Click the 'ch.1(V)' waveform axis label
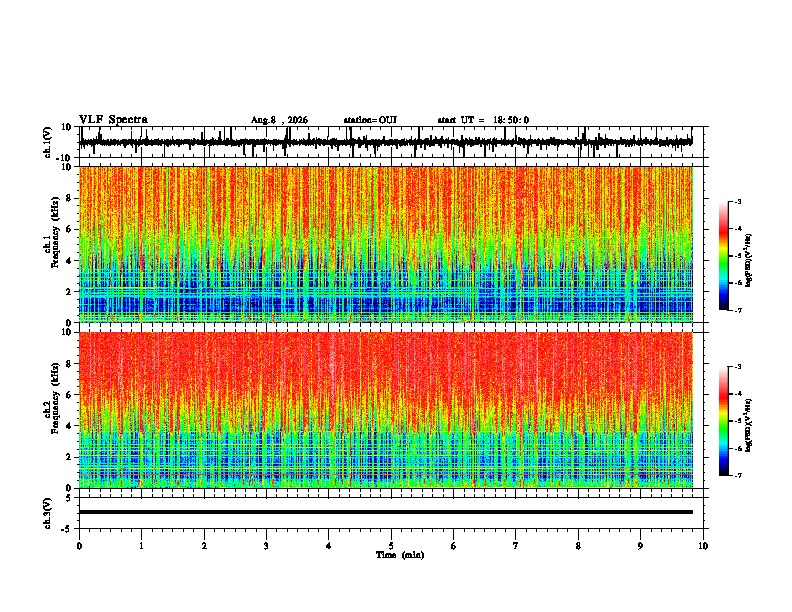The height and width of the screenshot is (612, 792). pos(48,142)
